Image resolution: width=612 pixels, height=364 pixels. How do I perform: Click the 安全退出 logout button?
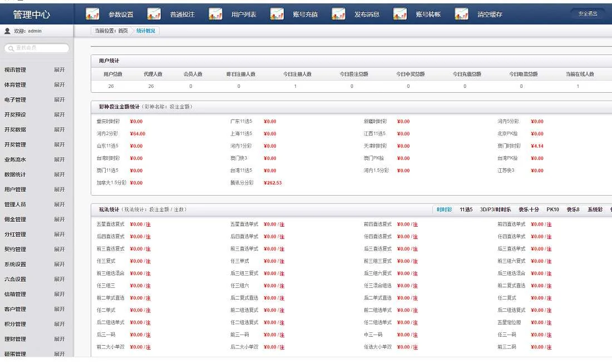pos(588,13)
